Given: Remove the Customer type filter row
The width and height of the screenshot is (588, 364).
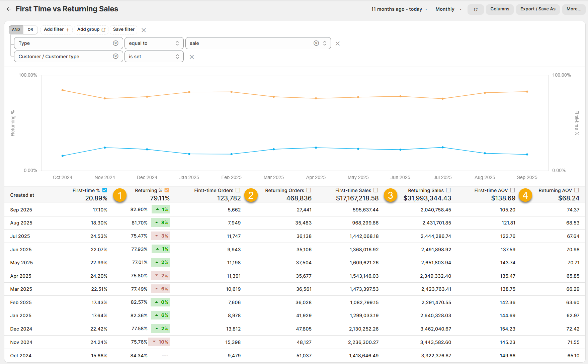Looking at the screenshot, I should coord(191,57).
